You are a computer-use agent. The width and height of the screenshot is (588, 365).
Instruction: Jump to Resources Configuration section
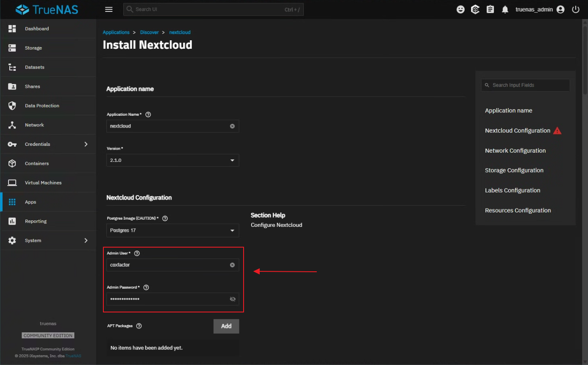point(518,210)
